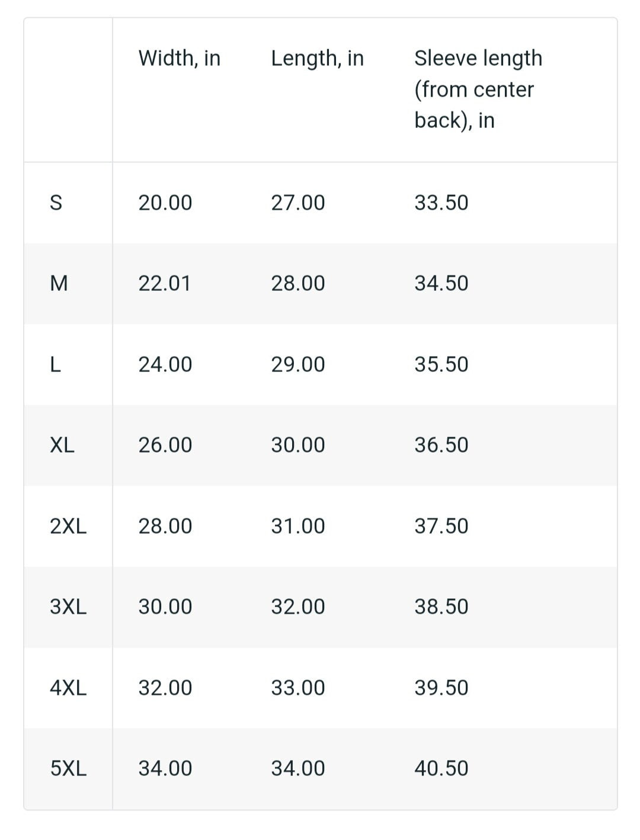Select the 5XL size row label

tap(68, 768)
